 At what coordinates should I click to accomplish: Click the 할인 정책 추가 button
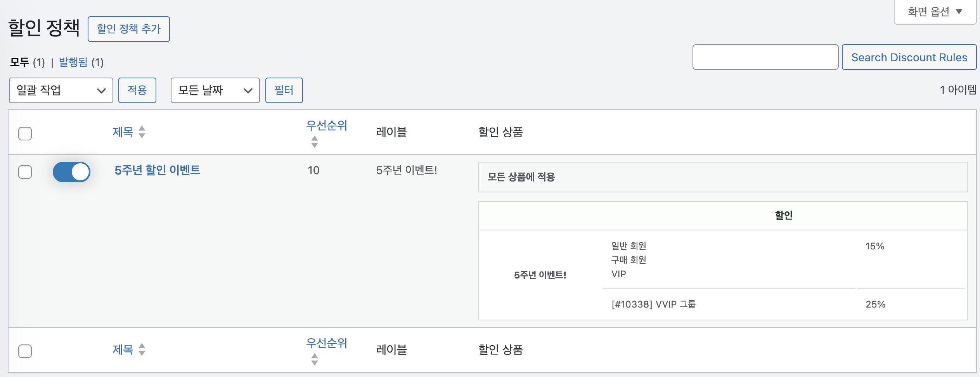coord(129,29)
